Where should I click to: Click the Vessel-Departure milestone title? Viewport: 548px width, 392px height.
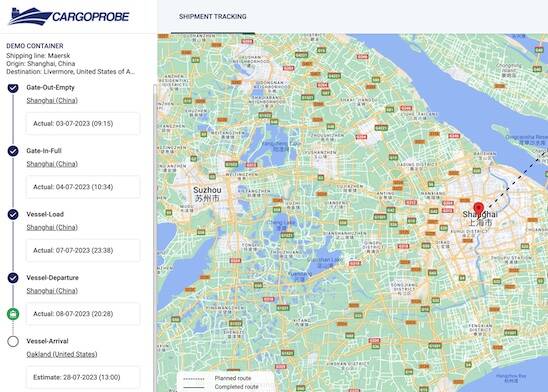(x=52, y=278)
